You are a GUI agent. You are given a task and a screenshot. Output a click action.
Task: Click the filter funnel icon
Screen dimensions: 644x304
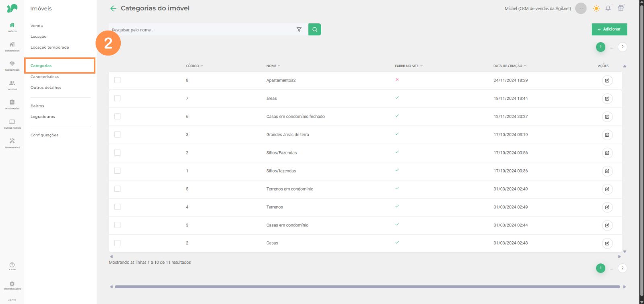pos(299,29)
